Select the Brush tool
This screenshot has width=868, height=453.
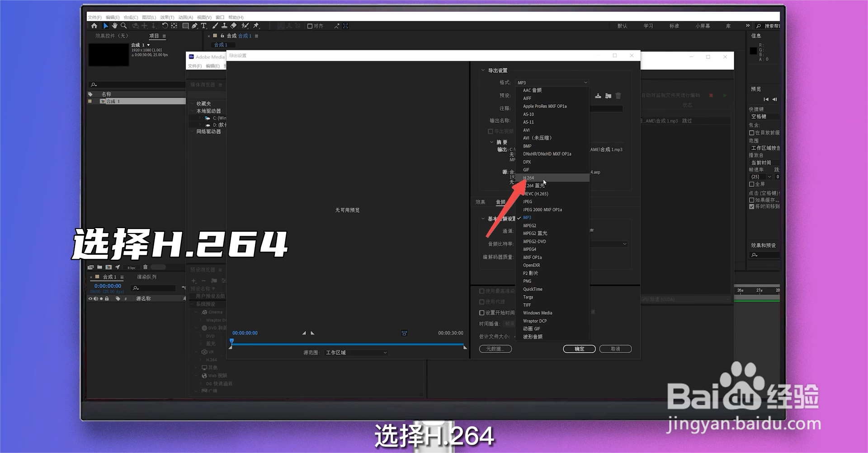pyautogui.click(x=215, y=26)
